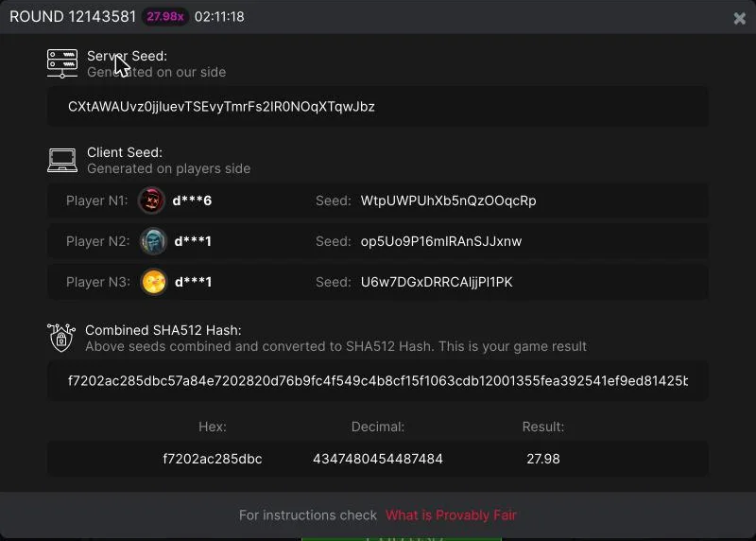756x541 pixels.
Task: Click the ROUND 12143581 title
Action: click(x=73, y=17)
